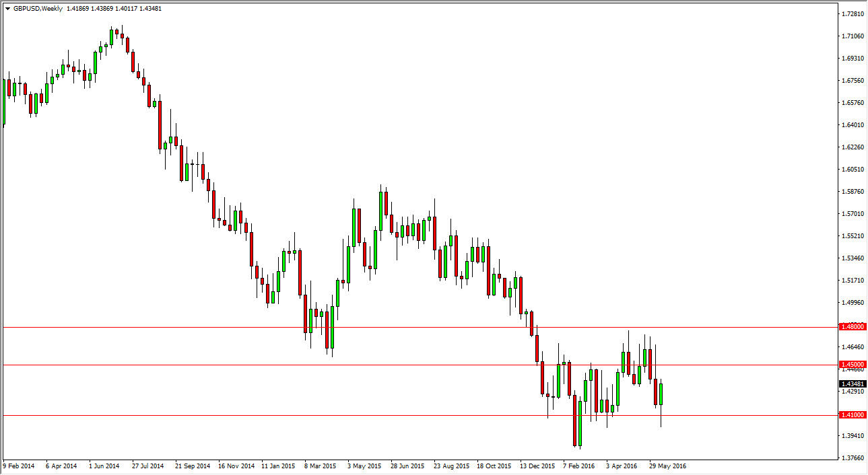Select the gray horizontal line at 1.41000

point(420,415)
